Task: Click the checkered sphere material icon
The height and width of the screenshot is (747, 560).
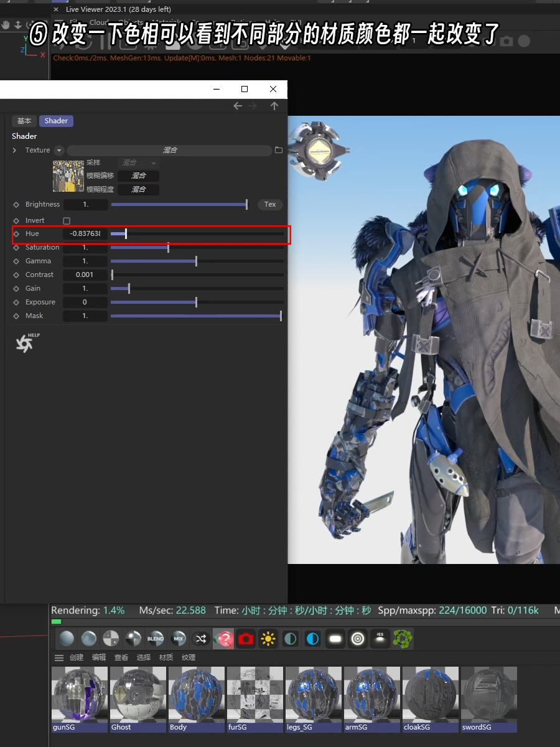Action: [111, 639]
